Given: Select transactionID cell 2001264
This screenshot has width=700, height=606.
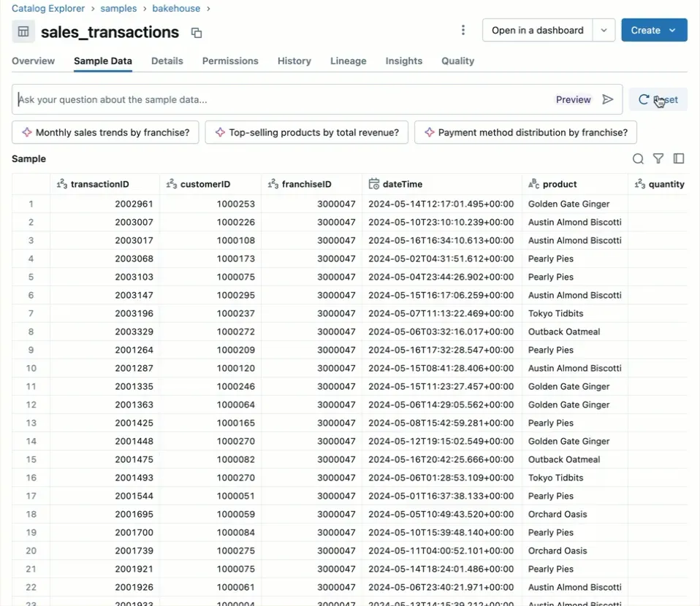Looking at the screenshot, I should tap(104, 350).
